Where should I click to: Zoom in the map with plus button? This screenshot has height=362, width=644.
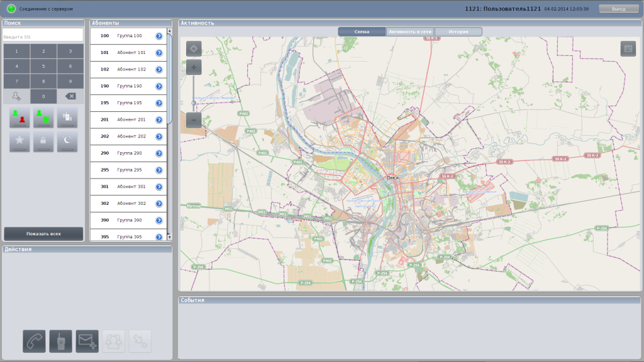194,67
